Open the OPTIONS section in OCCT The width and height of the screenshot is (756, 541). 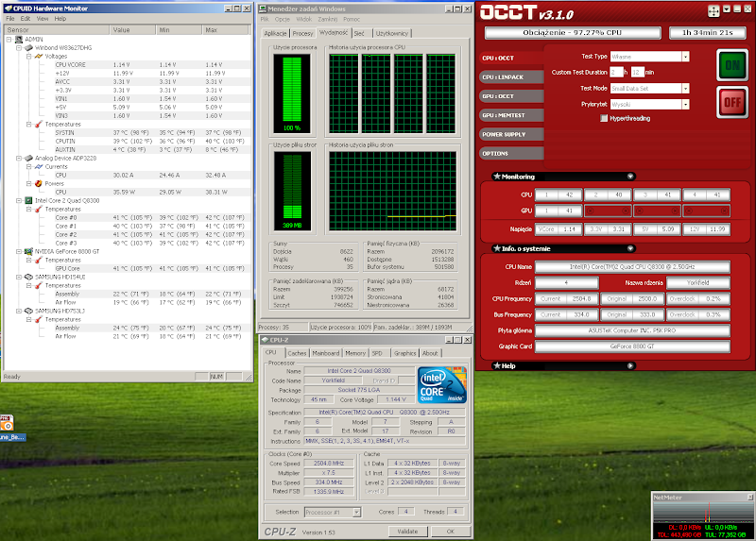[x=511, y=153]
